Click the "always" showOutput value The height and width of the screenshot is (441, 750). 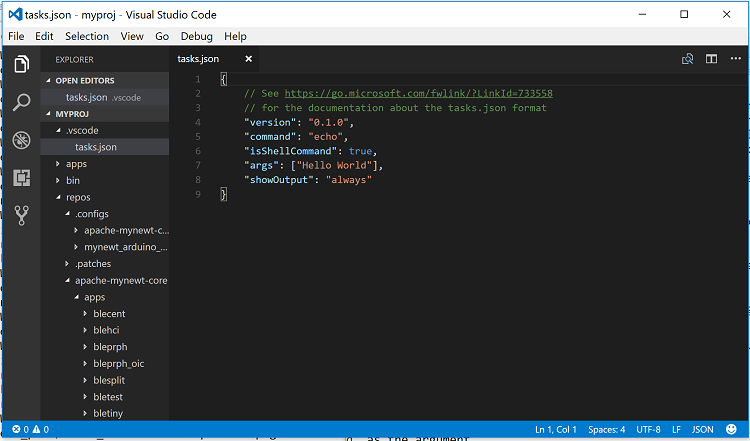(349, 180)
